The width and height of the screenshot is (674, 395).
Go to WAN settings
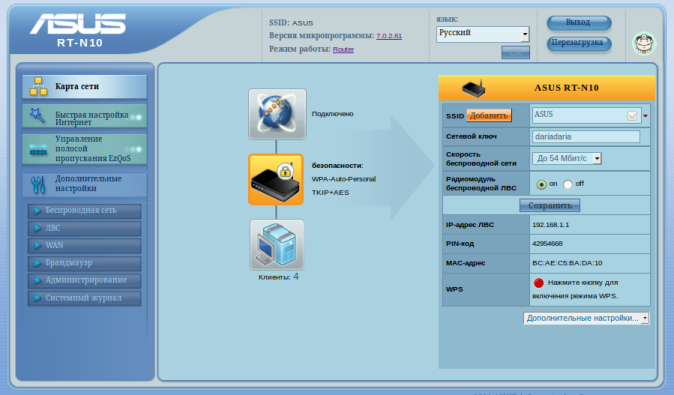click(85, 245)
